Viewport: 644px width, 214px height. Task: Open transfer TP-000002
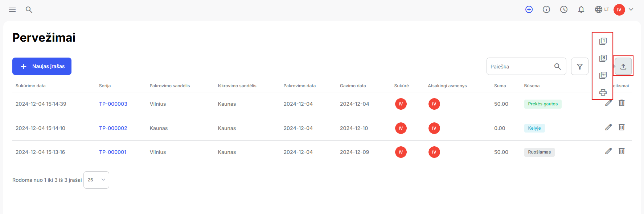pyautogui.click(x=113, y=128)
